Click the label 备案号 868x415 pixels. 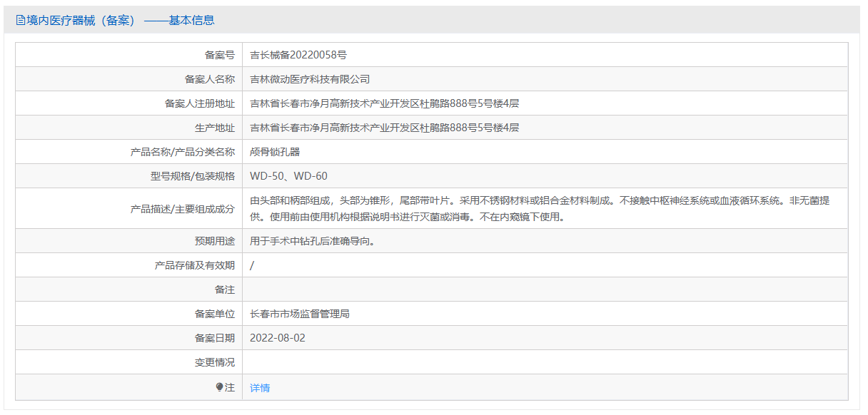click(220, 55)
